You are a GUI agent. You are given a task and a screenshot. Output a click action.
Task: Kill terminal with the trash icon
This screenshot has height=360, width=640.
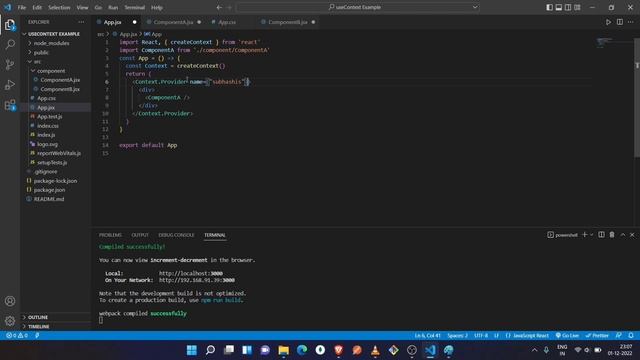tap(612, 235)
